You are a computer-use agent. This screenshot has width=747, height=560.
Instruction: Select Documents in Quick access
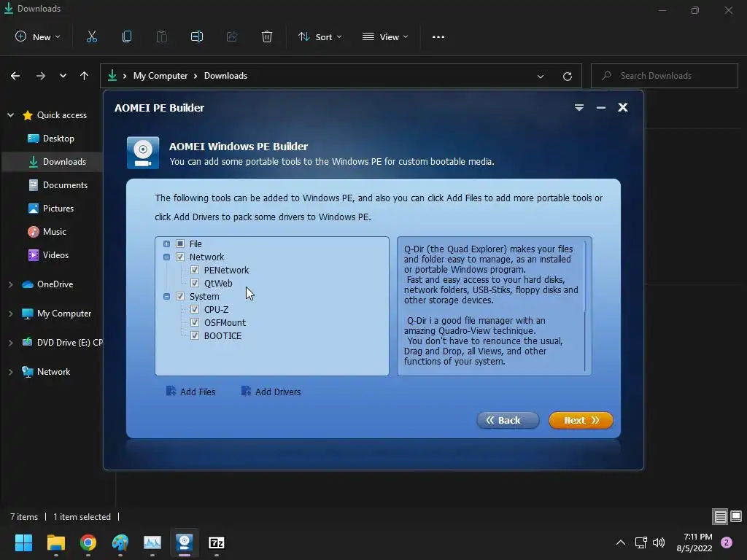pyautogui.click(x=58, y=184)
